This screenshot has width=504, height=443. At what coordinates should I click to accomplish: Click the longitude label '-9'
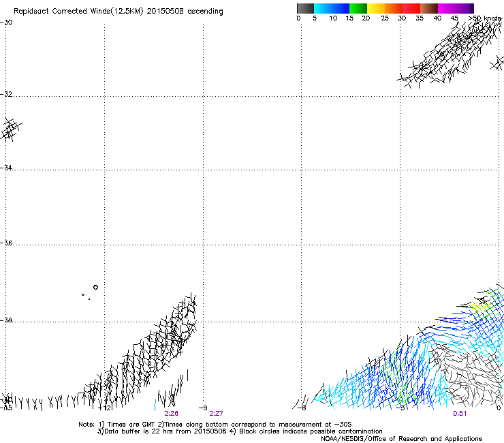click(203, 408)
